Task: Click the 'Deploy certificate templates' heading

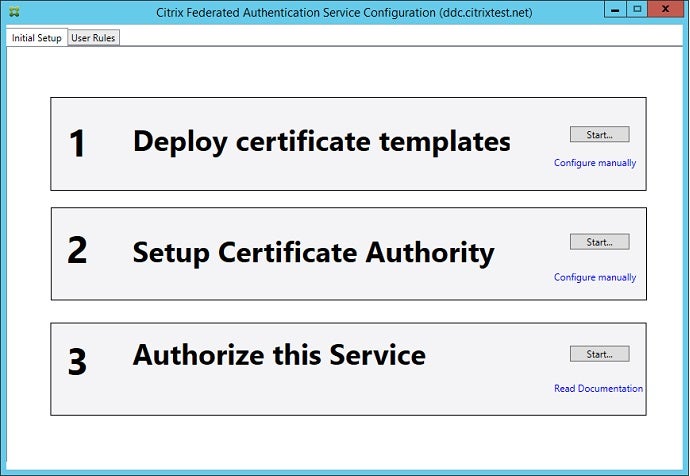Action: [322, 142]
